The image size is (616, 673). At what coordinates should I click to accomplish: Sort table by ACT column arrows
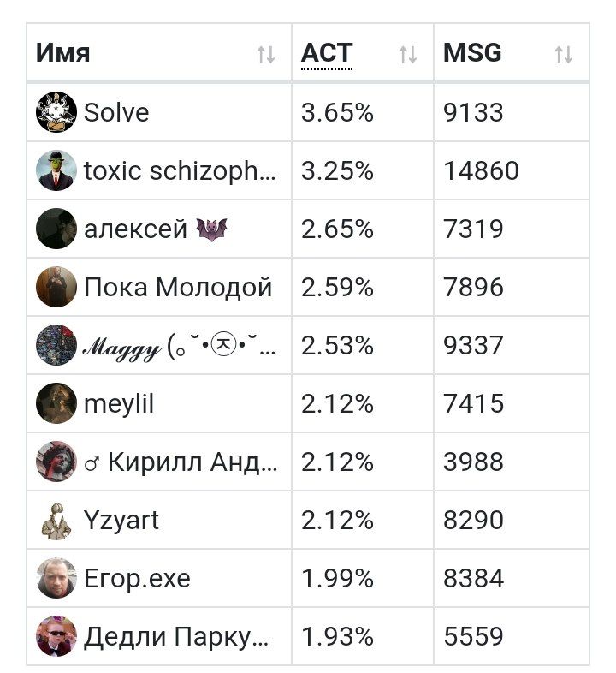407,55
